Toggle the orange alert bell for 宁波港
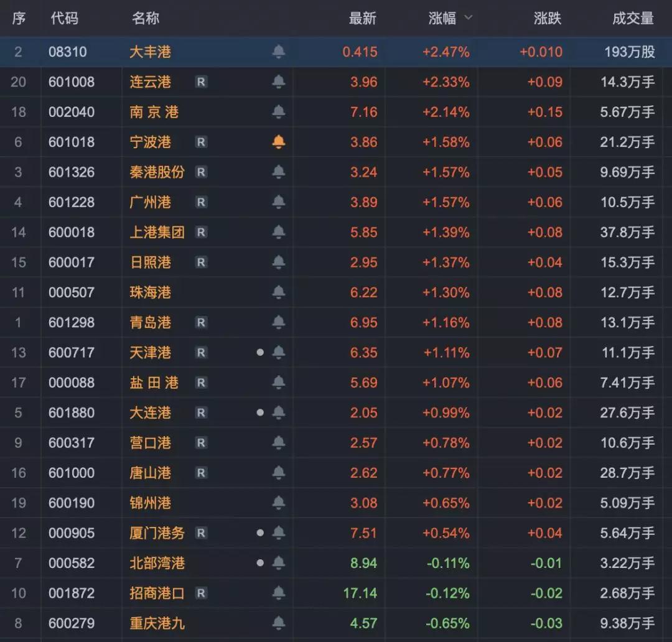This screenshot has height=642, width=672. coord(279,142)
